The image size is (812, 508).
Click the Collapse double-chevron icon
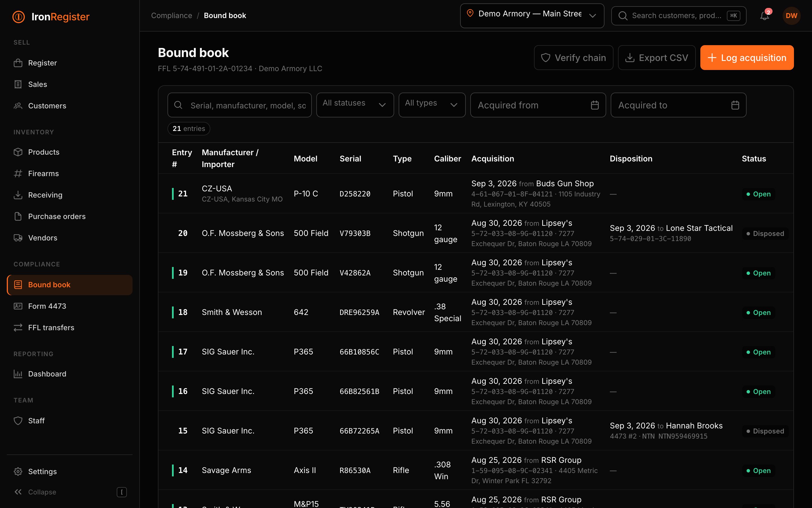click(x=18, y=492)
